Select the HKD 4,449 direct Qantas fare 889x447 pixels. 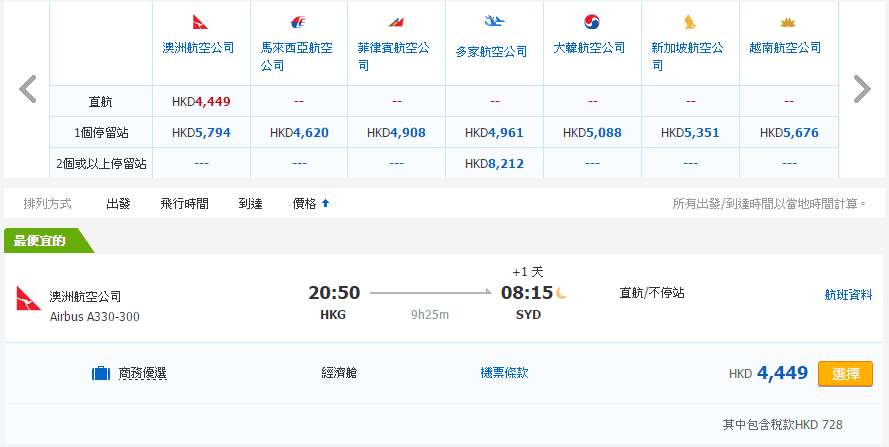coord(845,374)
